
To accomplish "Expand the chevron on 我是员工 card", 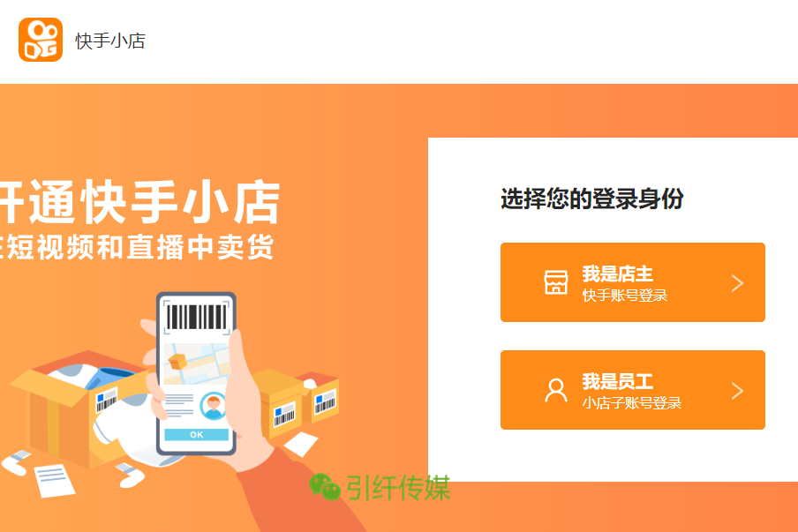I will [737, 391].
